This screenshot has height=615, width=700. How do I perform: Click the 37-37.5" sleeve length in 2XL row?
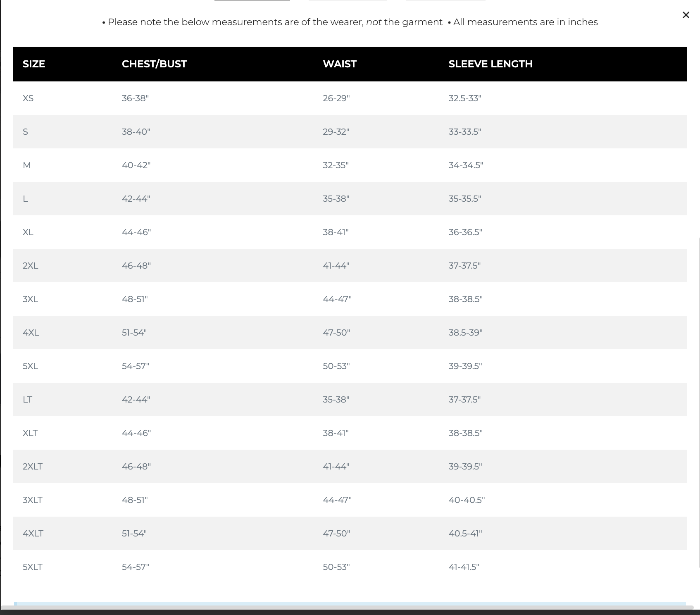coord(464,266)
